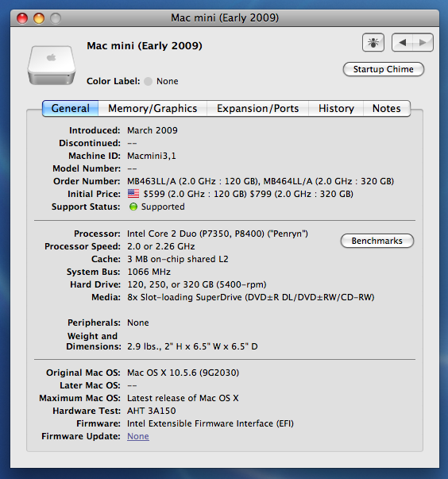
Task: Click the green Supported status indicator
Action: tap(133, 207)
